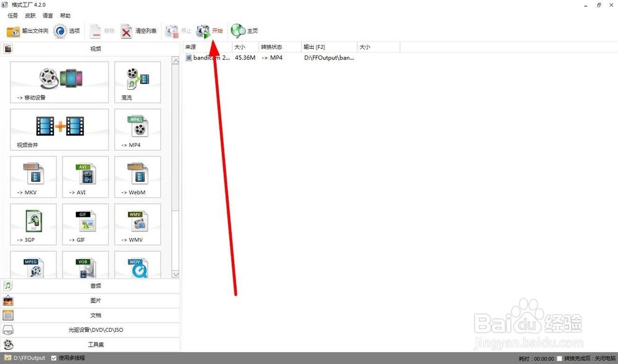The image size is (618, 364).
Task: Click the audio category music note icon
Action: click(8, 286)
